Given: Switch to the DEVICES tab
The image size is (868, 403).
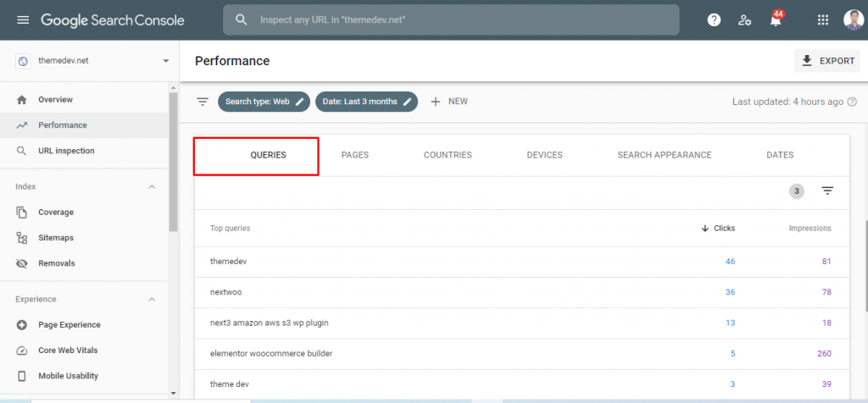Looking at the screenshot, I should (x=545, y=155).
